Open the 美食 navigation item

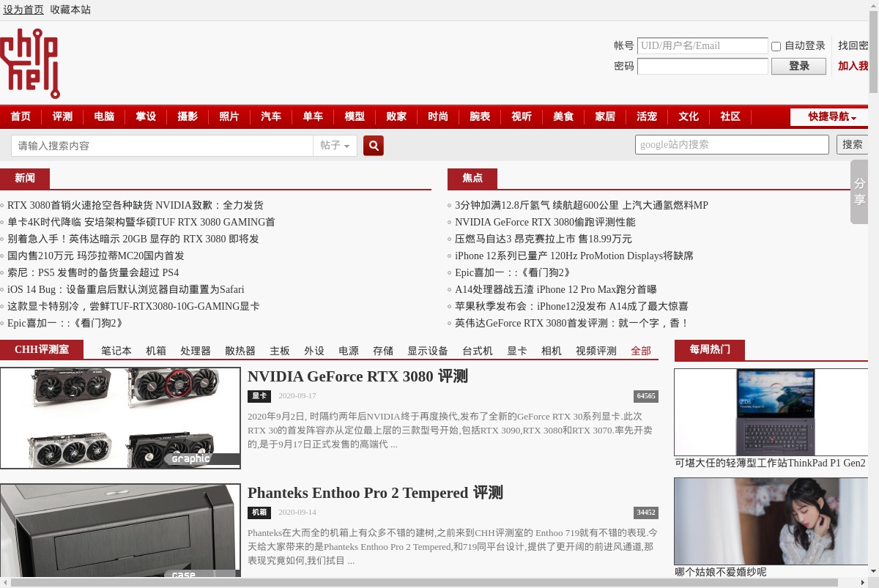563,117
